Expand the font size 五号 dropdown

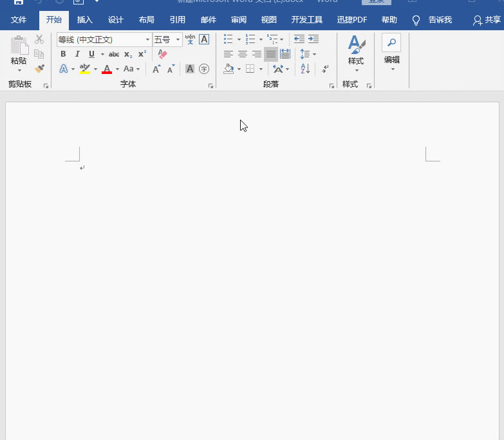click(x=178, y=40)
